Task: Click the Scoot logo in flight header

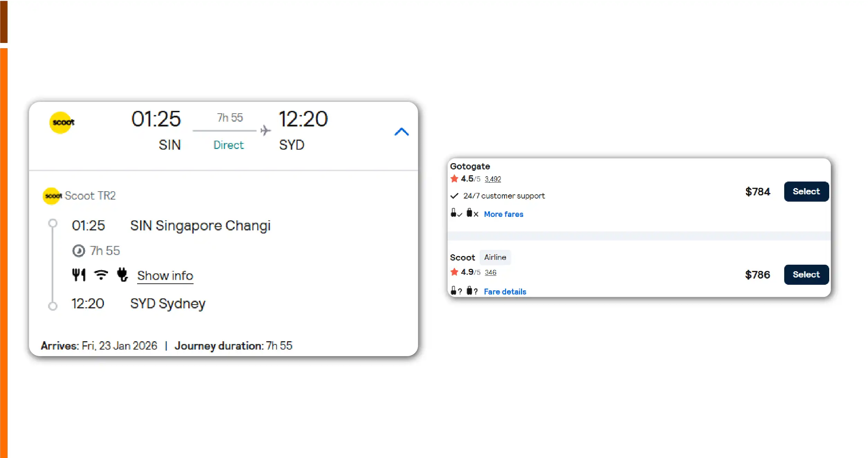Action: [61, 123]
